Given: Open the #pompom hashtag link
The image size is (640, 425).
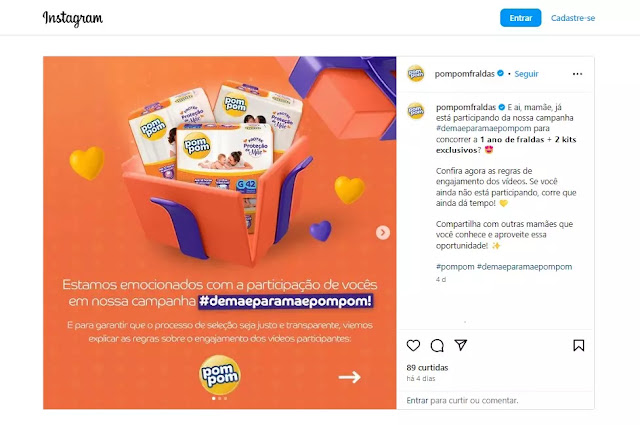Looking at the screenshot, I should click(x=455, y=267).
